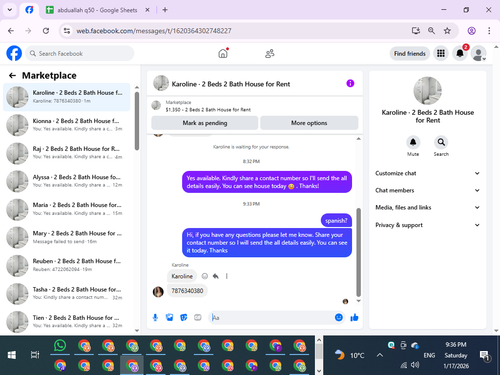The height and width of the screenshot is (375, 500).
Task: Search in conversation magnifier icon
Action: coord(441,142)
